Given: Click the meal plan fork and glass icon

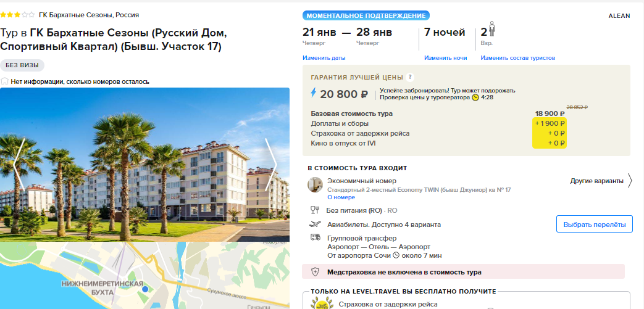Looking at the screenshot, I should tap(315, 210).
